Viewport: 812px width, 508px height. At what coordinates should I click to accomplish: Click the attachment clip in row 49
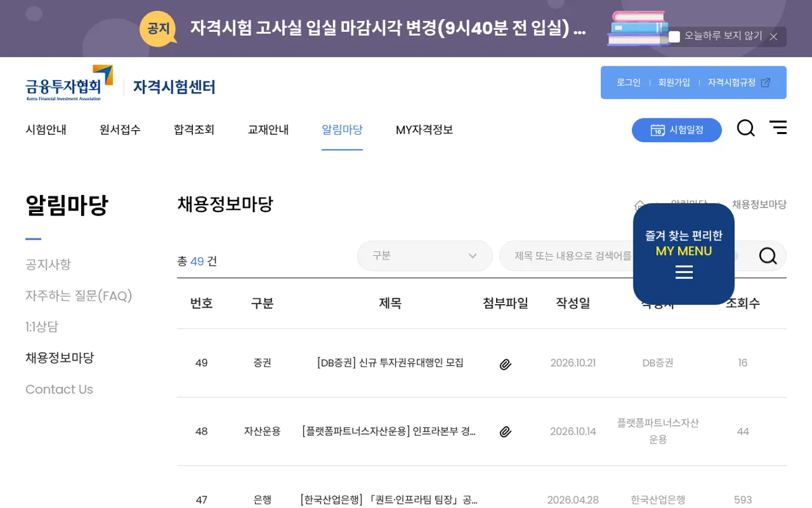pyautogui.click(x=505, y=364)
